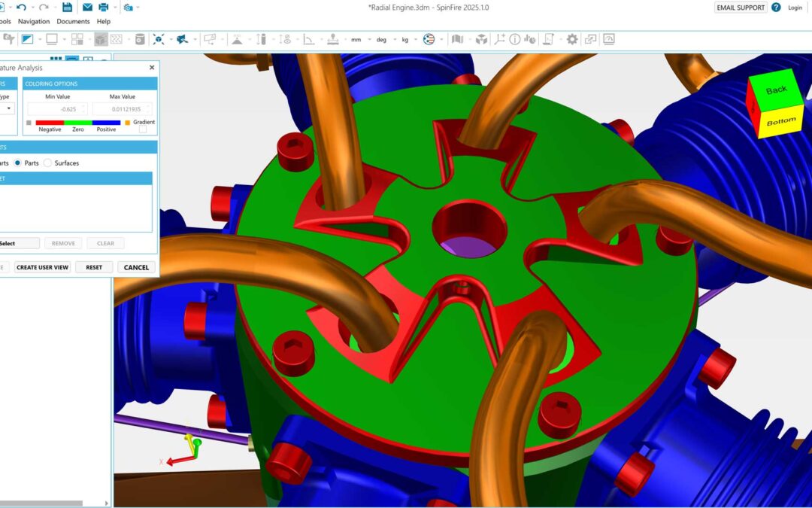Click the CREATE USER VIEW button
The height and width of the screenshot is (508, 812).
(42, 267)
